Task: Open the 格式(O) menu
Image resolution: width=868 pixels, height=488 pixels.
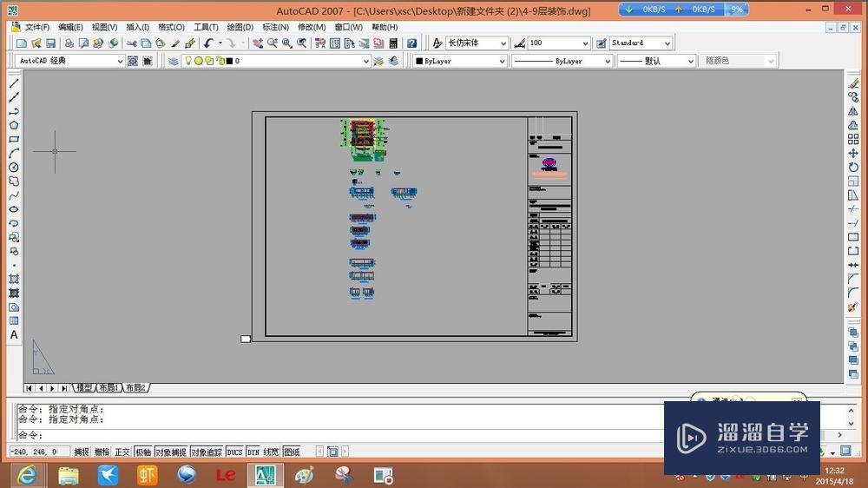Action: pyautogui.click(x=171, y=27)
